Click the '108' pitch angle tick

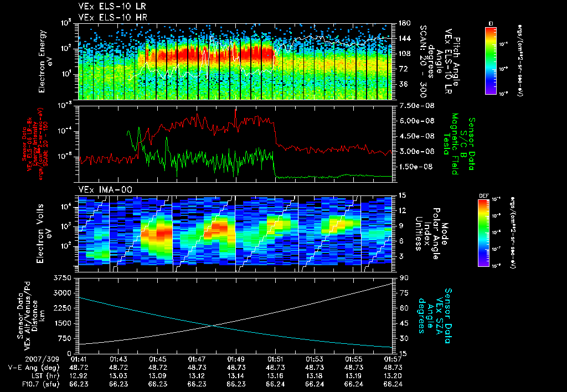click(x=404, y=54)
